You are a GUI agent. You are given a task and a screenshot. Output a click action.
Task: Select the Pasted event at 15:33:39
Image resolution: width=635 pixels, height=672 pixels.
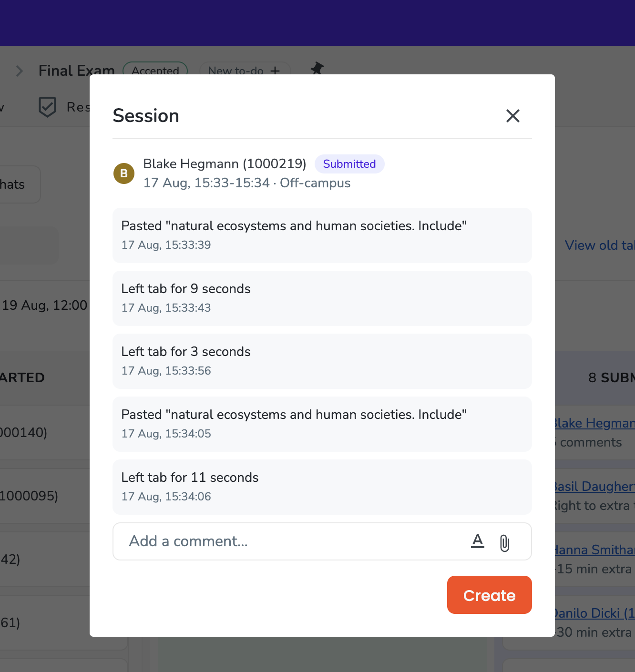(x=322, y=235)
